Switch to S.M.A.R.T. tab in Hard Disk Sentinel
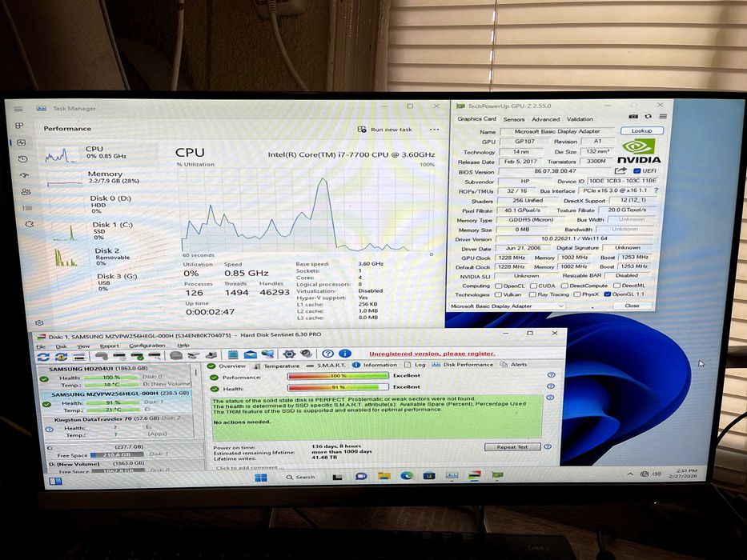This screenshot has width=747, height=560. (x=326, y=366)
